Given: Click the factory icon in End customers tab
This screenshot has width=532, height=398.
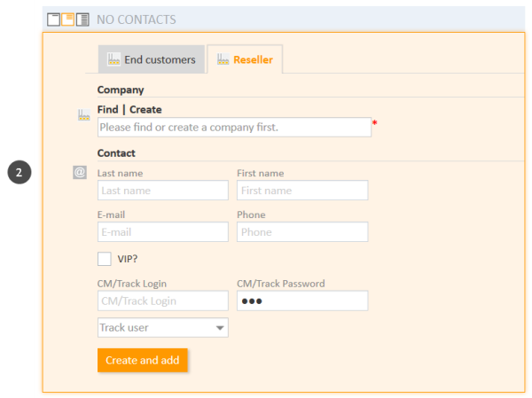Looking at the screenshot, I should point(113,59).
